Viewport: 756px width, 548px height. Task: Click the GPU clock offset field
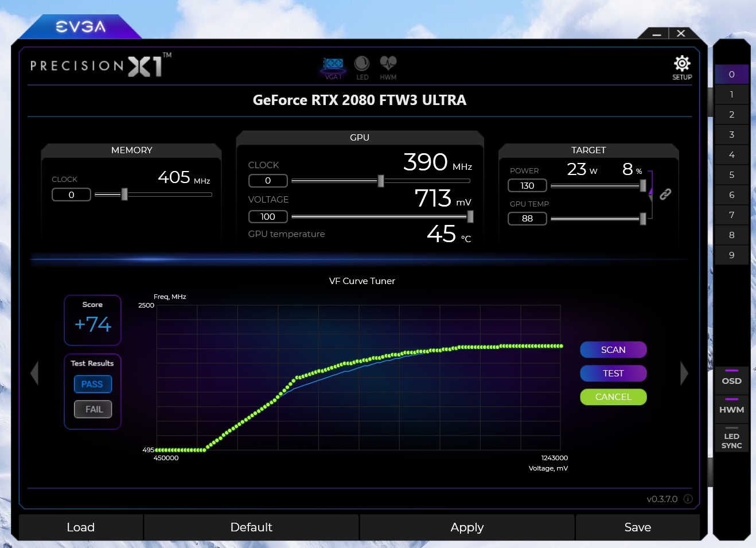(268, 180)
